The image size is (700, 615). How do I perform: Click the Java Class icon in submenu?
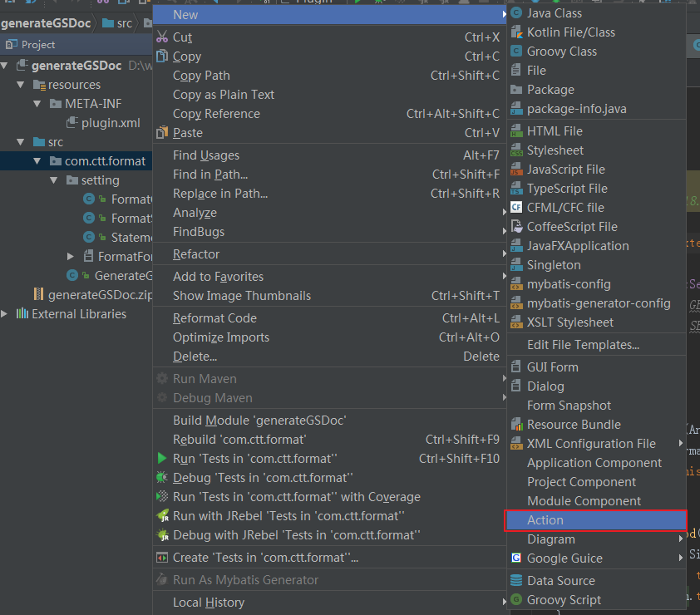[x=516, y=13]
